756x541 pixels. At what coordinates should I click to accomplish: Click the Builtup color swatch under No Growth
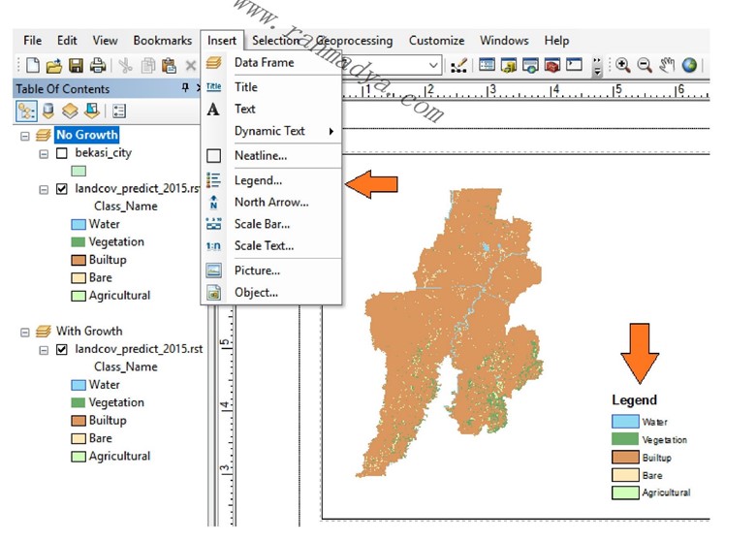pyautogui.click(x=79, y=261)
